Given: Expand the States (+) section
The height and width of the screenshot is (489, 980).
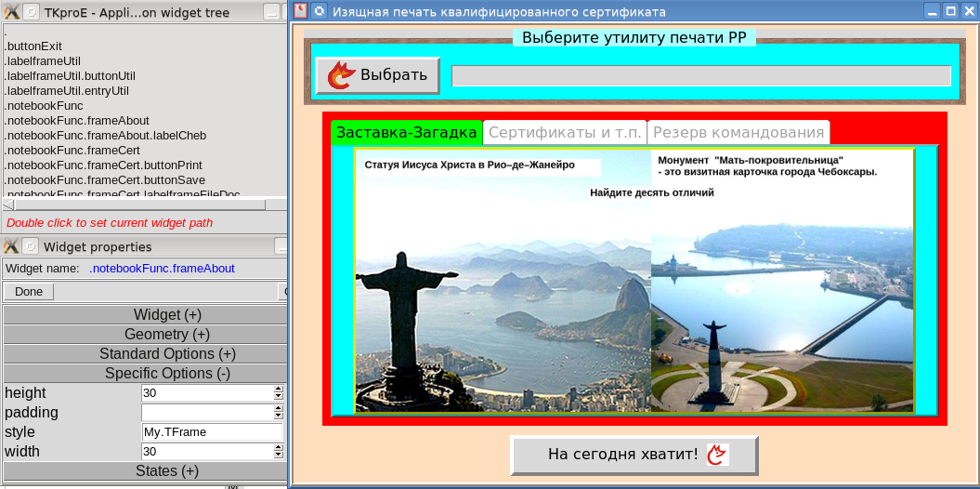Looking at the screenshot, I should (145, 470).
